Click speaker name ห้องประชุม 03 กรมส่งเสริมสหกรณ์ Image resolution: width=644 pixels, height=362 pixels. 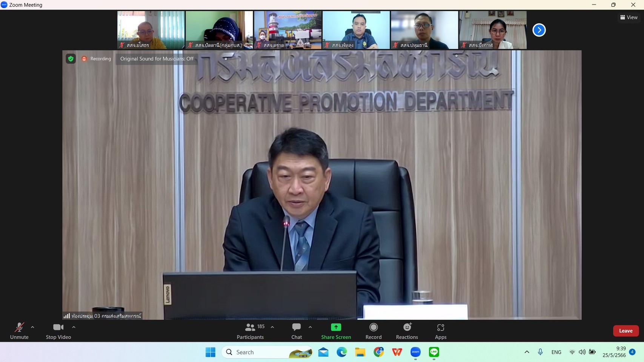(106, 316)
